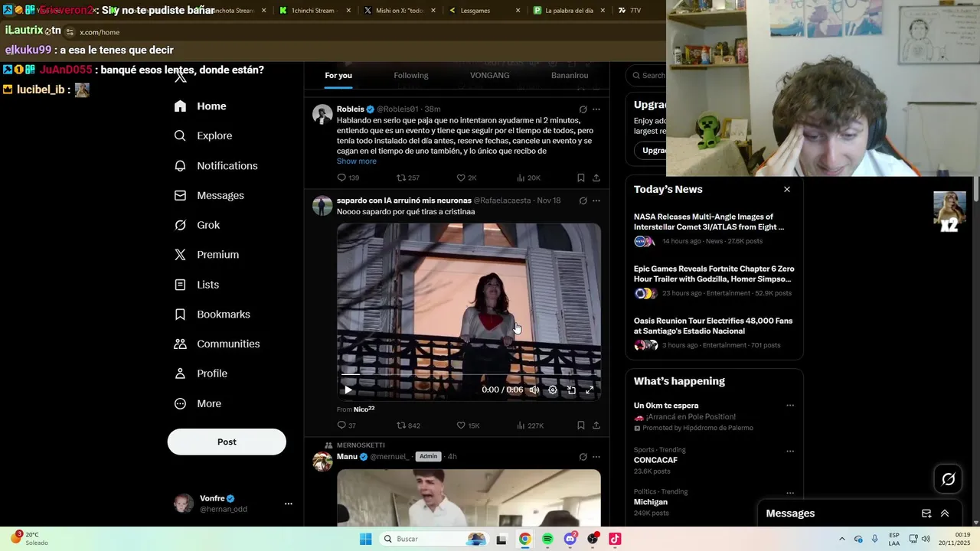The height and width of the screenshot is (551, 980).
Task: Open the Home navigation item
Action: tap(200, 106)
